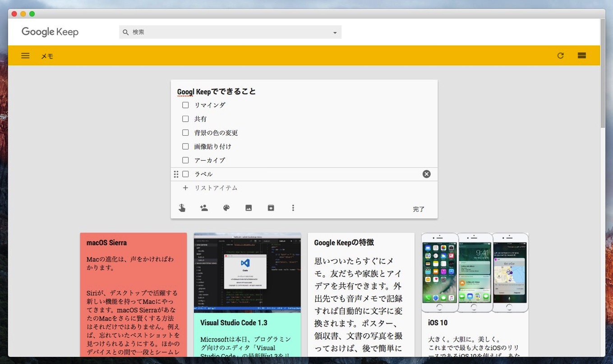
Task: Open the three-dot more options menu
Action: pyautogui.click(x=293, y=208)
